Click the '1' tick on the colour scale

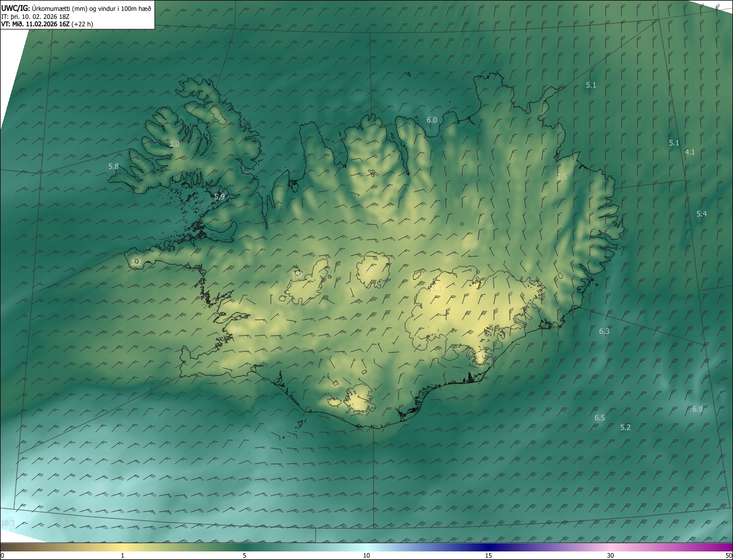[x=123, y=555]
